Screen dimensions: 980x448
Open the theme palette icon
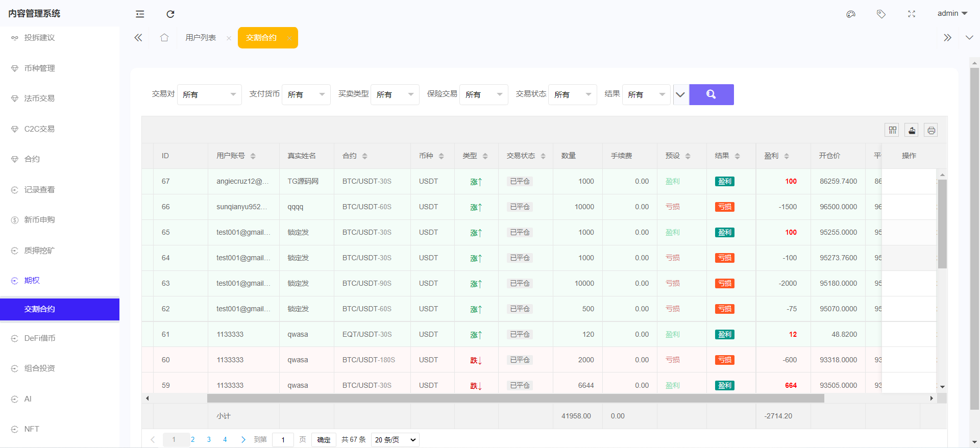[850, 14]
